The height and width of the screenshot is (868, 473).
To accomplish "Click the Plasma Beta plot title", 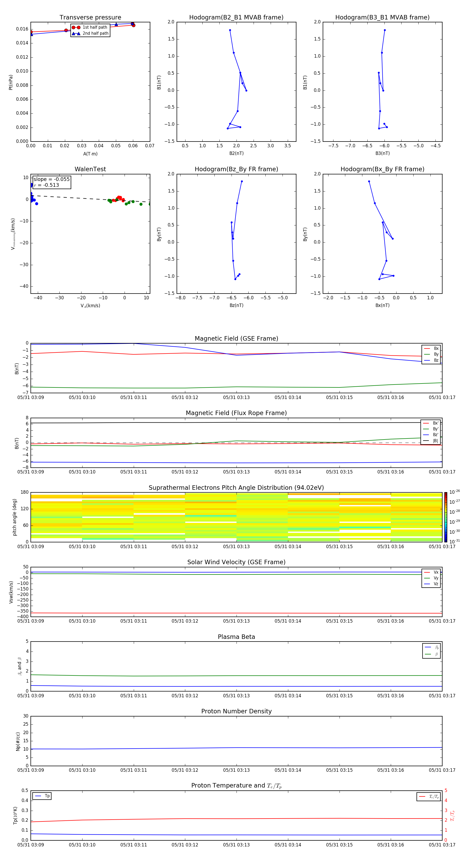I will click(x=236, y=637).
